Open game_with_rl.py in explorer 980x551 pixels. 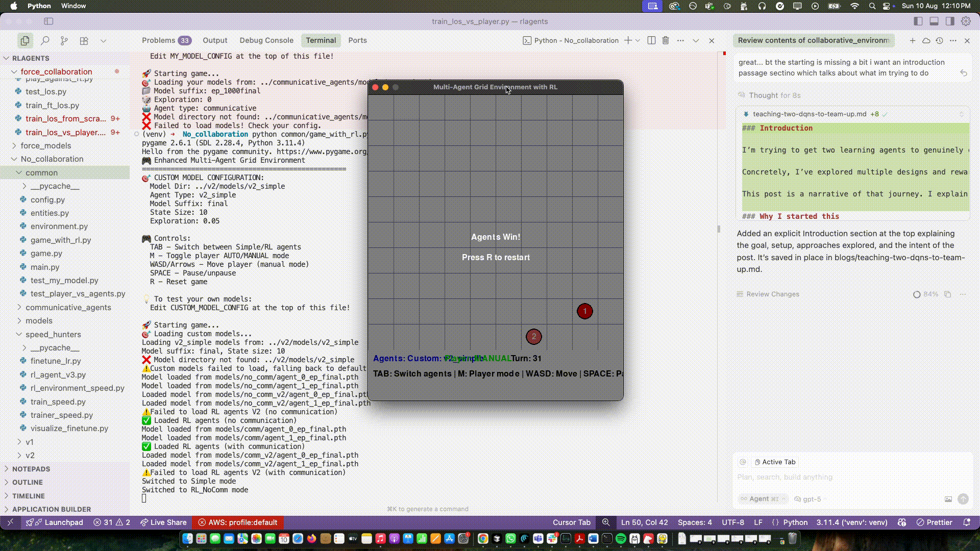[x=60, y=240]
